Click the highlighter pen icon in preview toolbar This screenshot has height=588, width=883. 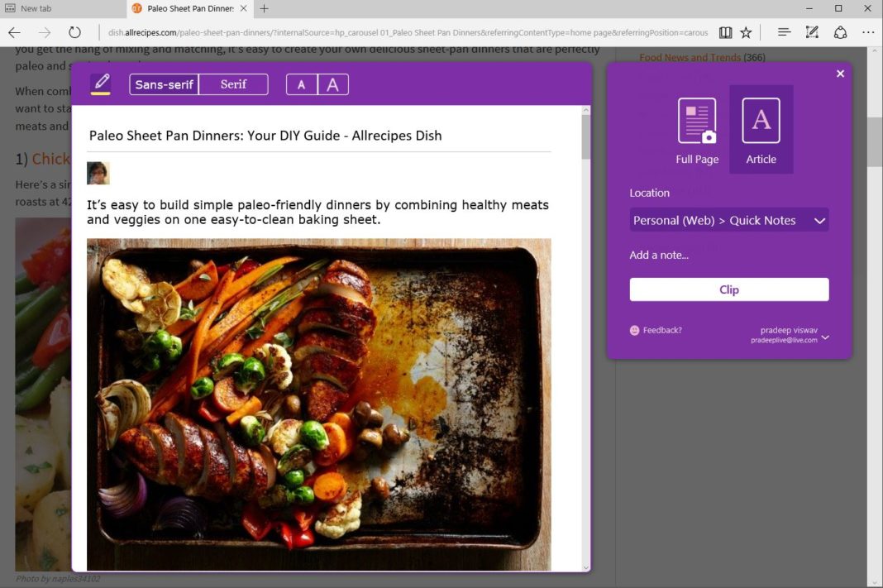pyautogui.click(x=100, y=84)
